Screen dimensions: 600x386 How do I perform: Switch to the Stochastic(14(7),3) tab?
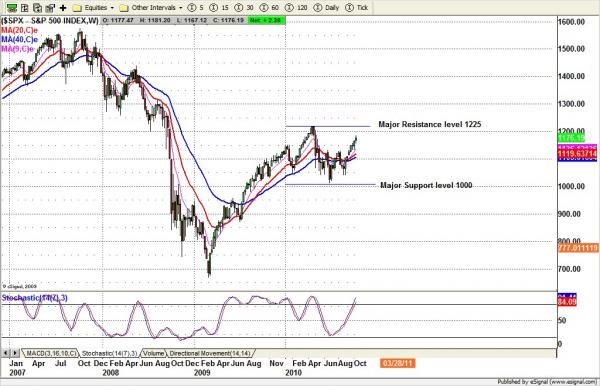point(109,353)
